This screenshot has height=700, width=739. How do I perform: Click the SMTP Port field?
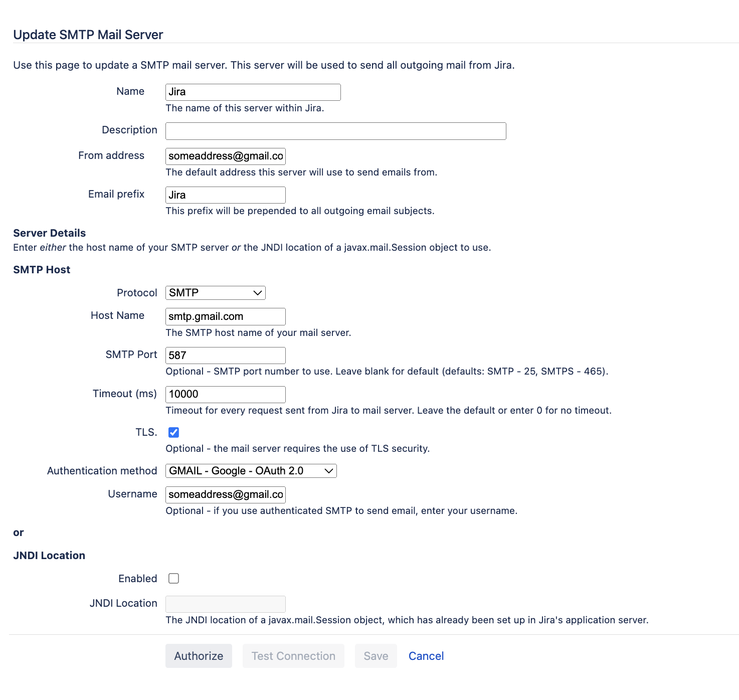point(225,356)
